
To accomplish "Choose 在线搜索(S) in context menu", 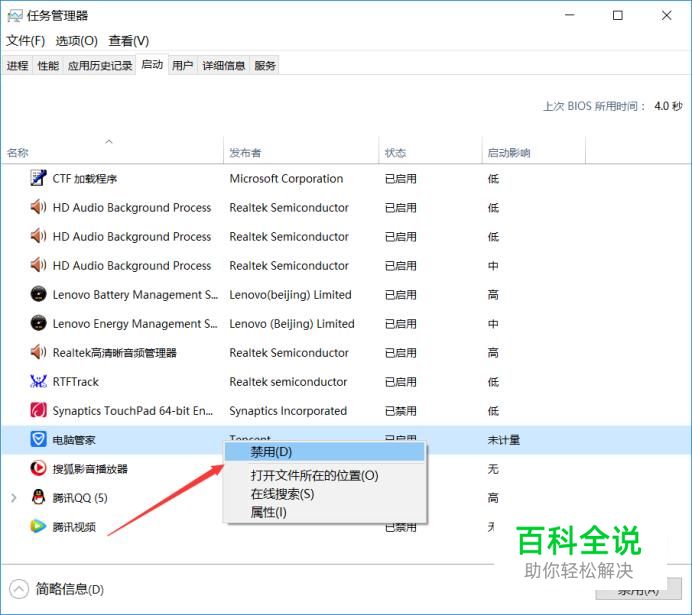I will pos(325,494).
